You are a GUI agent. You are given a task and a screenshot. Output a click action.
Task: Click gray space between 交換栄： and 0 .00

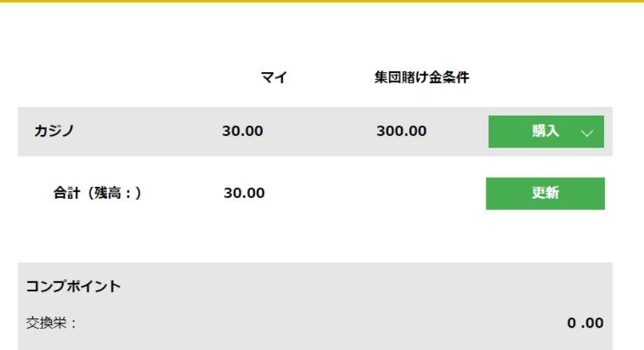tap(315, 323)
